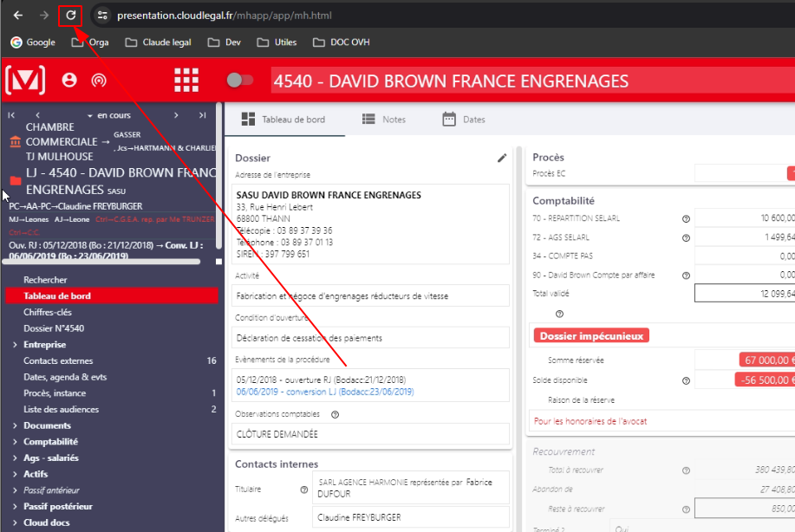Switch to the Notes tab
The image size is (795, 532).
[x=384, y=120]
